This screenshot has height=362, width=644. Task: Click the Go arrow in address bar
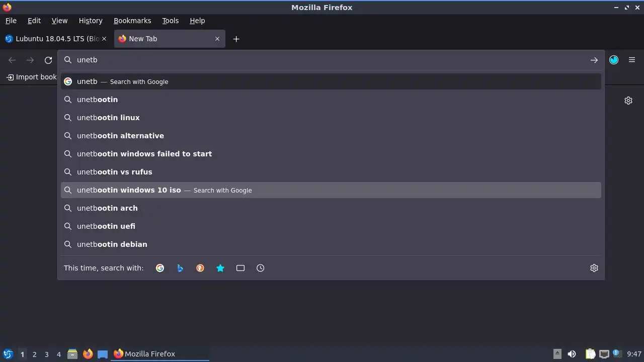pyautogui.click(x=594, y=60)
